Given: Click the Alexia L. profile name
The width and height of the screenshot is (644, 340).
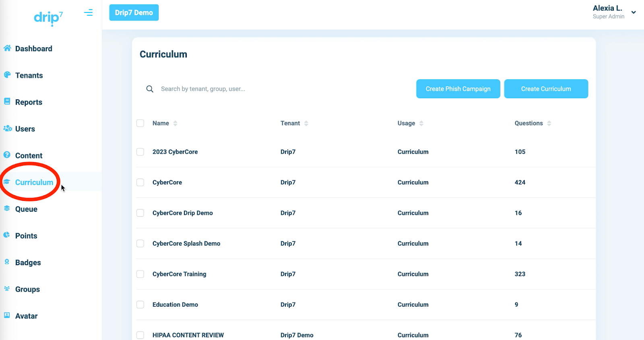Looking at the screenshot, I should pos(607,8).
